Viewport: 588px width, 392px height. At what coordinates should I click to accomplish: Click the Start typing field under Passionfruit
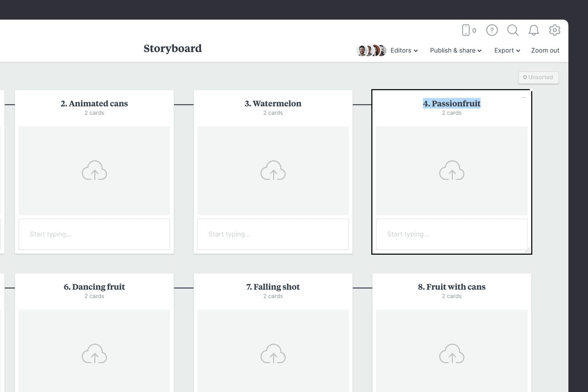(452, 234)
